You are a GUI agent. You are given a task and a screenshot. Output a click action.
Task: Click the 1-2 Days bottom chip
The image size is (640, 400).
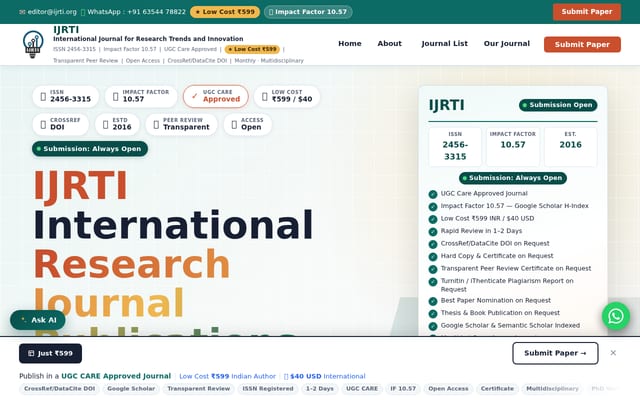click(320, 389)
